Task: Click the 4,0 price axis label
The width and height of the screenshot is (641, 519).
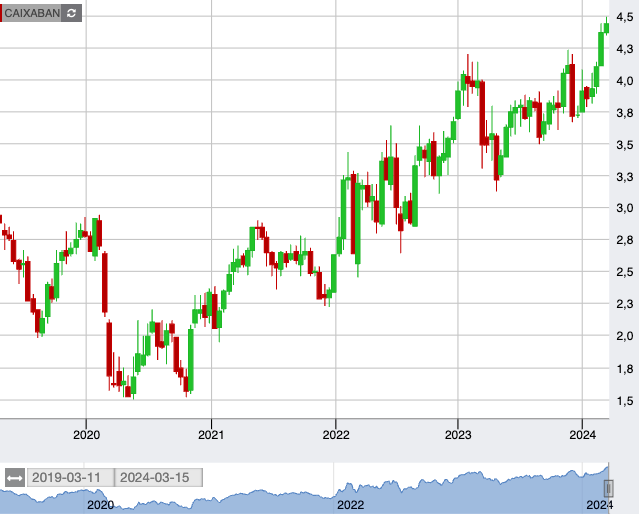Action: [x=625, y=81]
